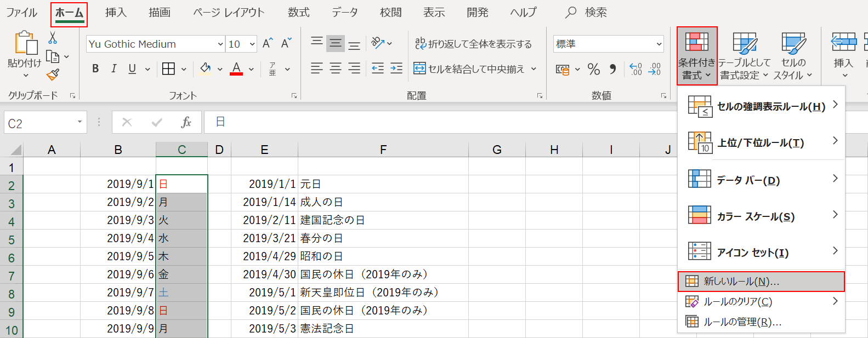Click the Cut scissors icon
The width and height of the screenshot is (868, 338).
53,38
